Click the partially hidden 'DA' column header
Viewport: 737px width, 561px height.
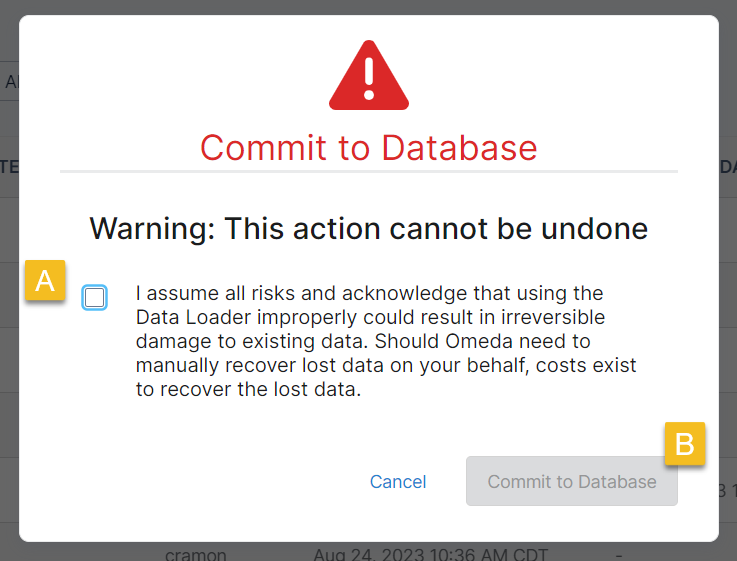(727, 167)
